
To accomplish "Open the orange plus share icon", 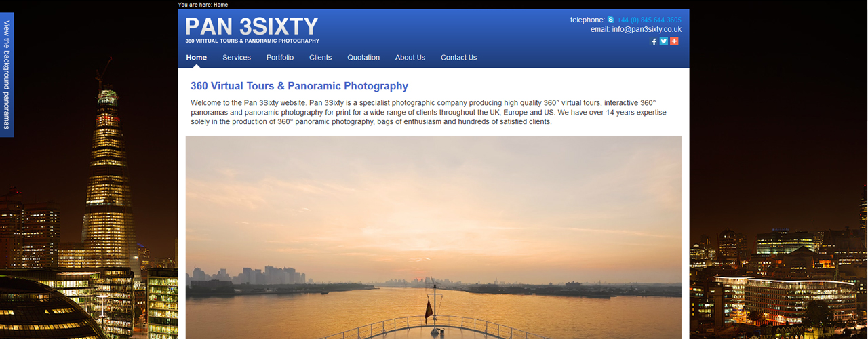I will tap(674, 41).
